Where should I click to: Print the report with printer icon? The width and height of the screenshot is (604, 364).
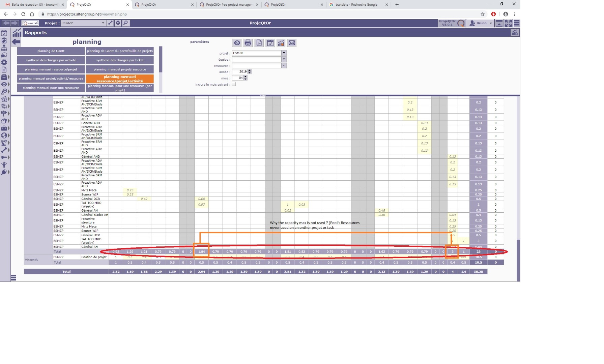[248, 43]
